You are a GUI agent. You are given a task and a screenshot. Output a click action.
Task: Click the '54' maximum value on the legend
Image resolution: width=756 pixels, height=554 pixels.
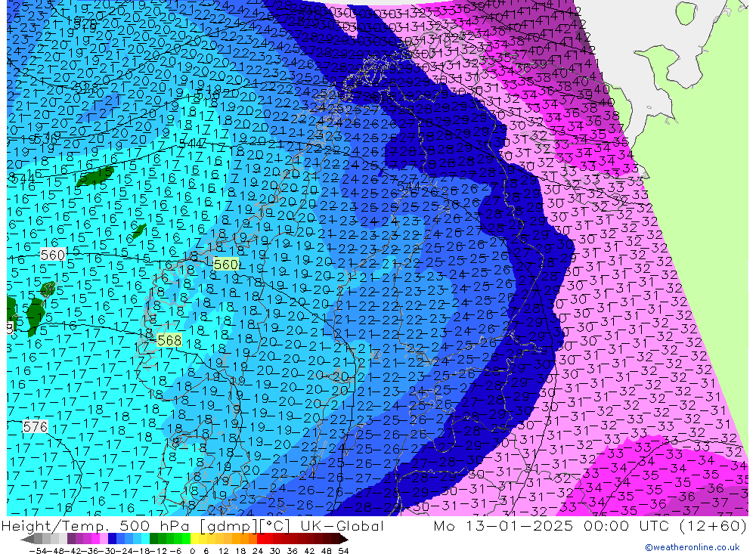[x=343, y=551]
